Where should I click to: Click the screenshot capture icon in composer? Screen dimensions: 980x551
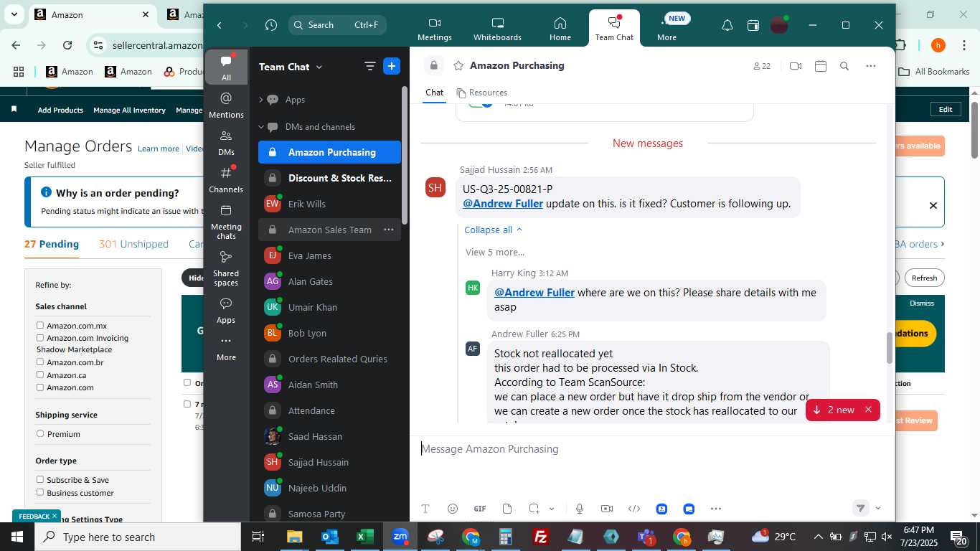pyautogui.click(x=534, y=509)
